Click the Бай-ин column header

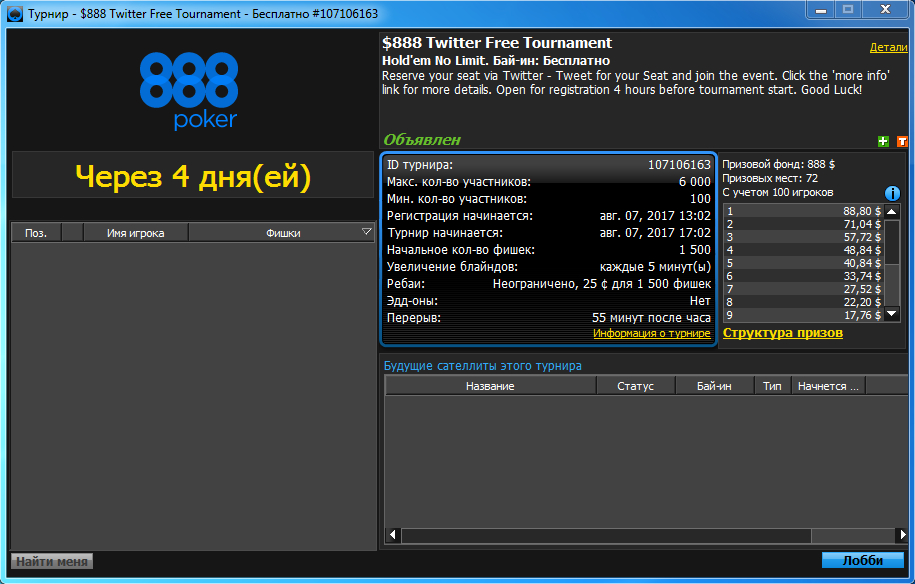pyautogui.click(x=714, y=386)
